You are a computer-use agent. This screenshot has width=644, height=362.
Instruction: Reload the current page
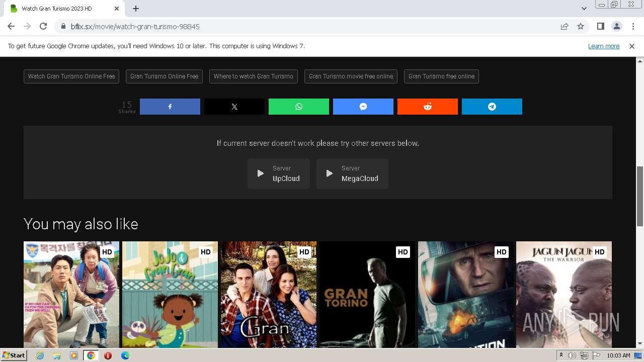[43, 26]
